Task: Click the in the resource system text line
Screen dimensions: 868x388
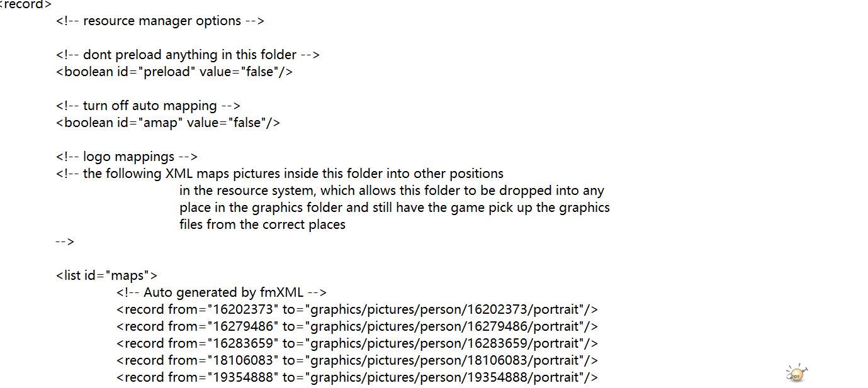Action: pyautogui.click(x=392, y=191)
